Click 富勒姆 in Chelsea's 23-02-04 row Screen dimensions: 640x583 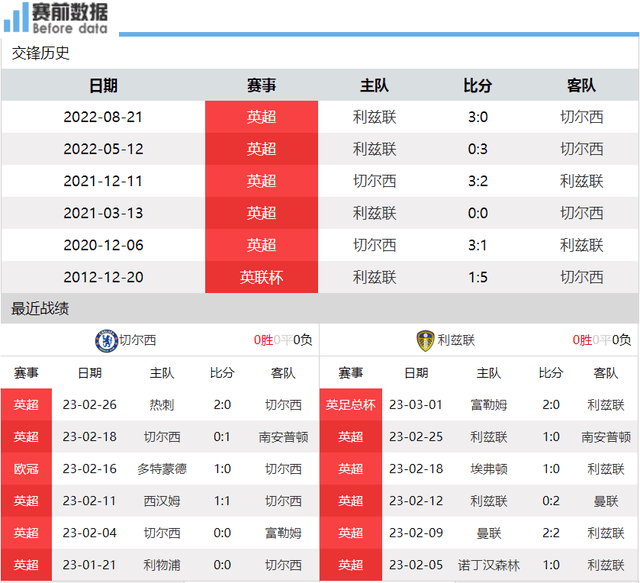pyautogui.click(x=283, y=533)
